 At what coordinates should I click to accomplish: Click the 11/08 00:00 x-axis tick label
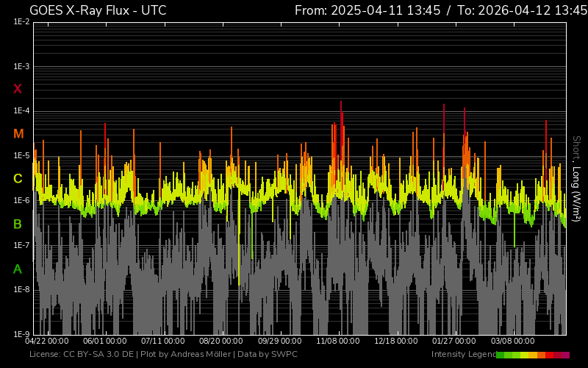pos(338,342)
